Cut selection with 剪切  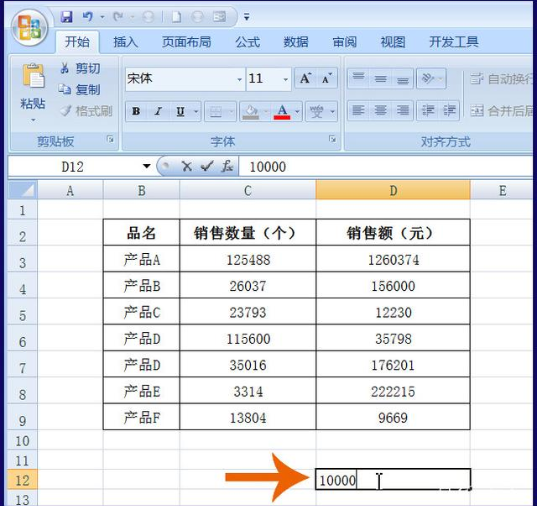[80, 69]
